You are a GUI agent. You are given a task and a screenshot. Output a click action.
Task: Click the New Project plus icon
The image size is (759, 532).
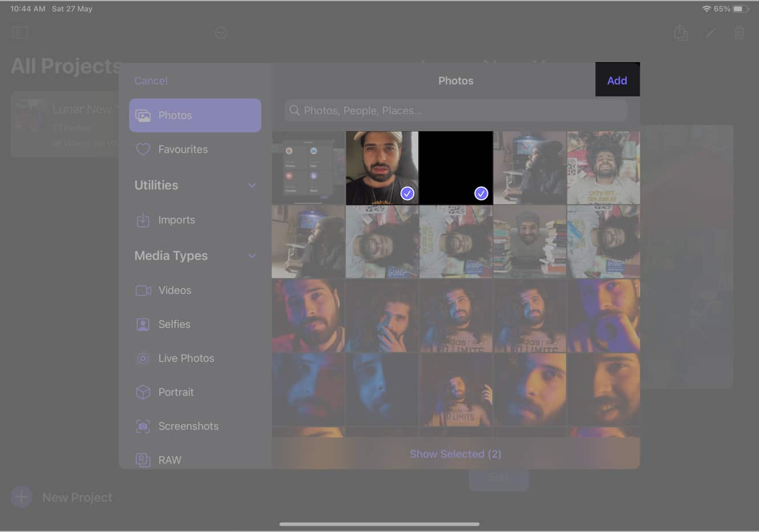(x=22, y=497)
